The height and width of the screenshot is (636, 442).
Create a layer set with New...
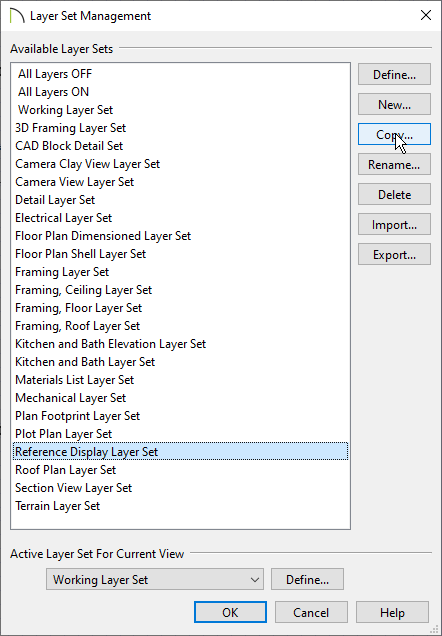(x=394, y=104)
